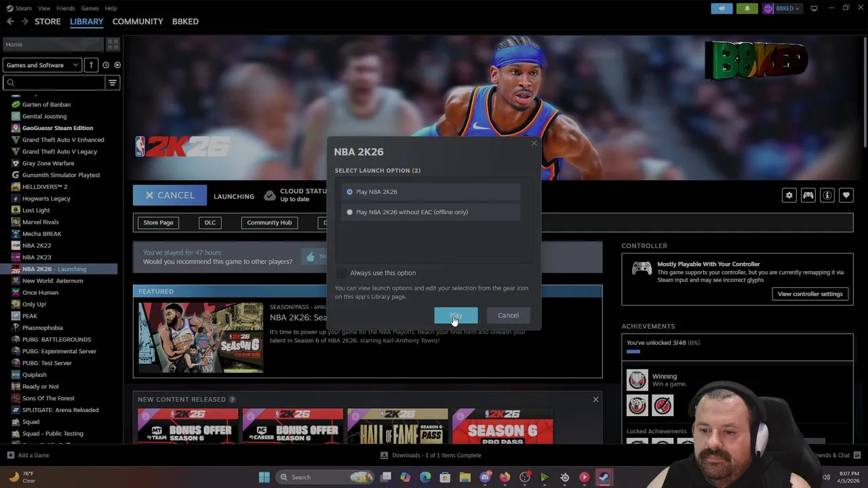This screenshot has height=488, width=868.
Task: Open the Community Hub button
Action: [x=269, y=222]
